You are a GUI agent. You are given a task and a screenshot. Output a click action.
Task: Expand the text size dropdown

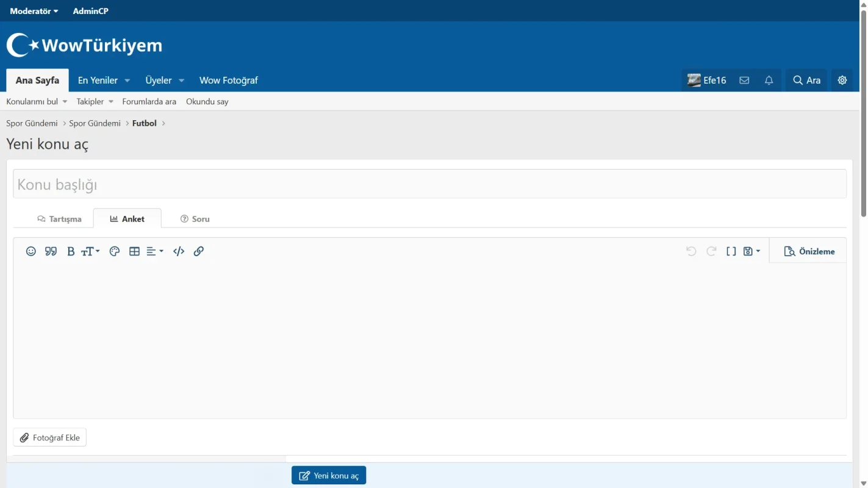tap(91, 251)
